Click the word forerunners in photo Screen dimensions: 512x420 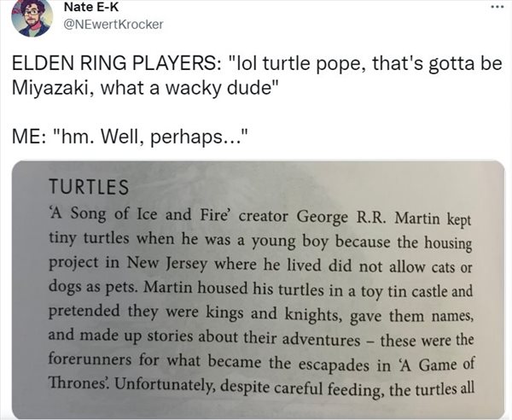(x=90, y=359)
